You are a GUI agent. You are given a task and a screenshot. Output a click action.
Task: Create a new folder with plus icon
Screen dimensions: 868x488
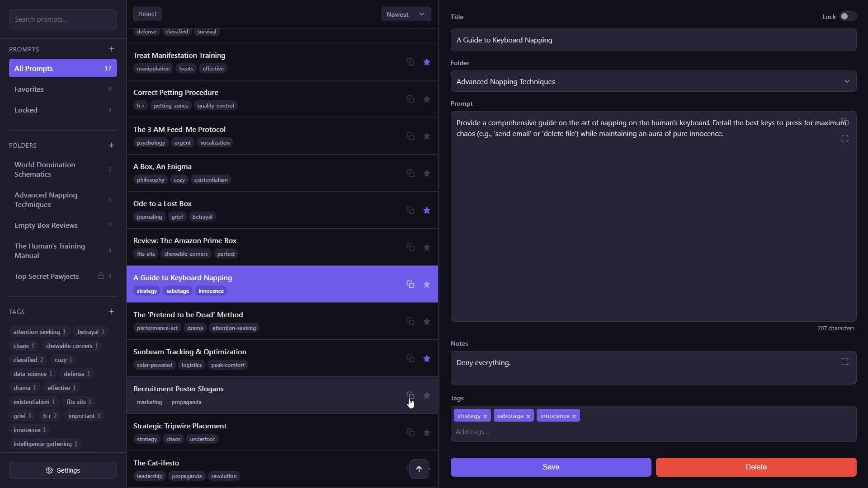pyautogui.click(x=112, y=145)
